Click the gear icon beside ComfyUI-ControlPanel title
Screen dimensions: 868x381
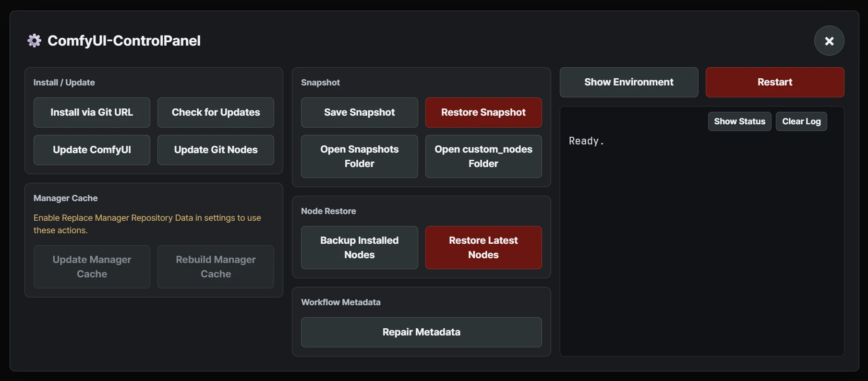[34, 41]
